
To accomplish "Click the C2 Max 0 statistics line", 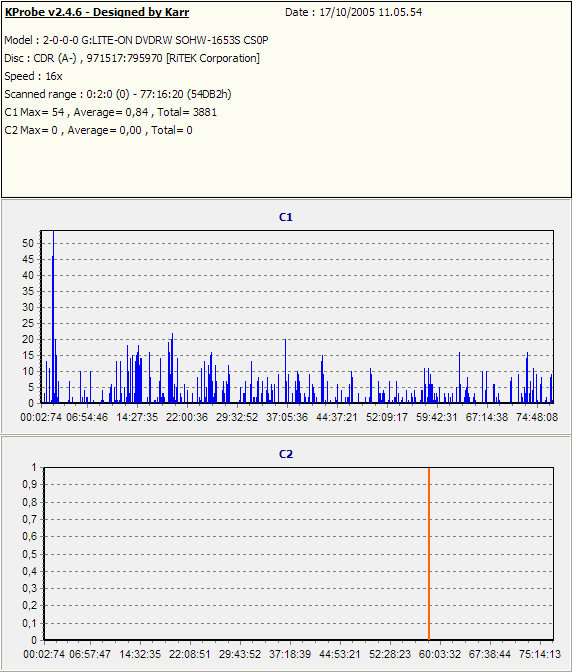I will tap(98, 130).
